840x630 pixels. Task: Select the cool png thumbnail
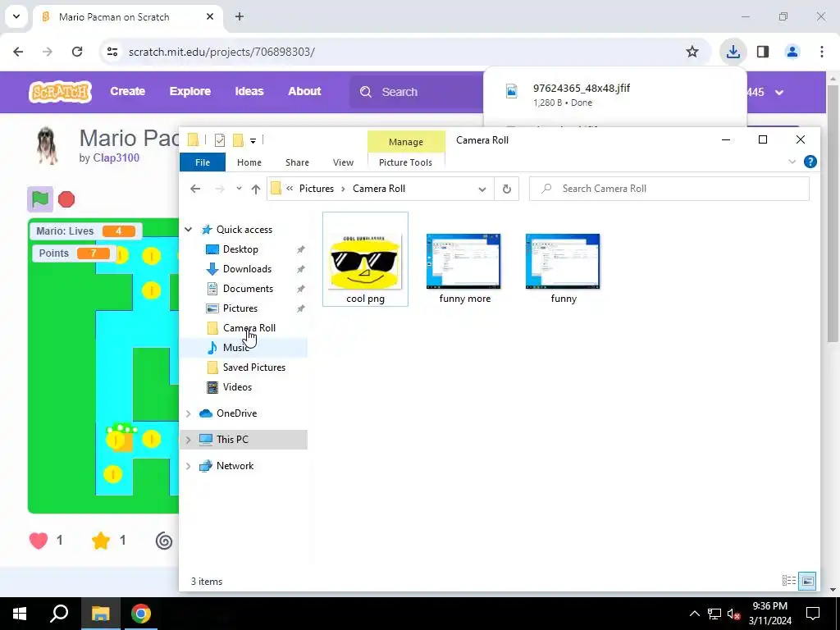pos(365,259)
